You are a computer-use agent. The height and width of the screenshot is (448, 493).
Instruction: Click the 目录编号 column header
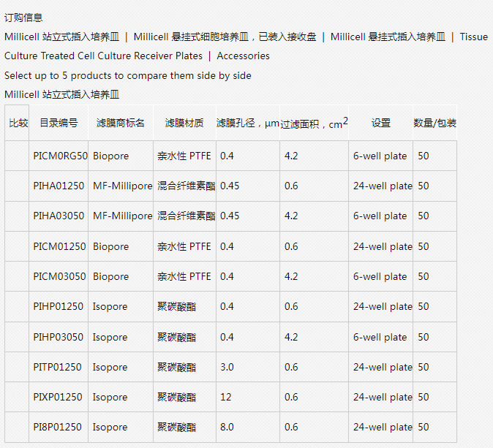tap(59, 123)
